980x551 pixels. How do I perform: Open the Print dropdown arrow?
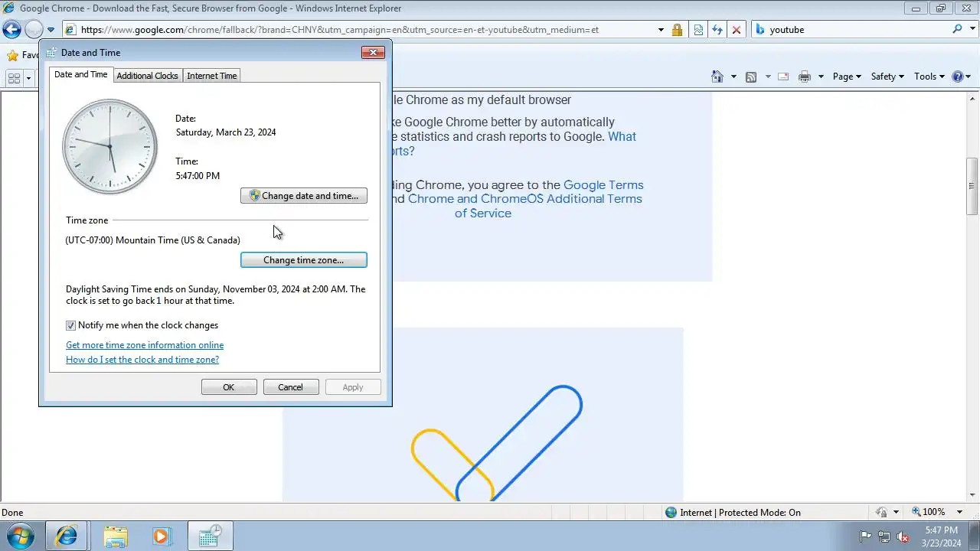pyautogui.click(x=821, y=77)
